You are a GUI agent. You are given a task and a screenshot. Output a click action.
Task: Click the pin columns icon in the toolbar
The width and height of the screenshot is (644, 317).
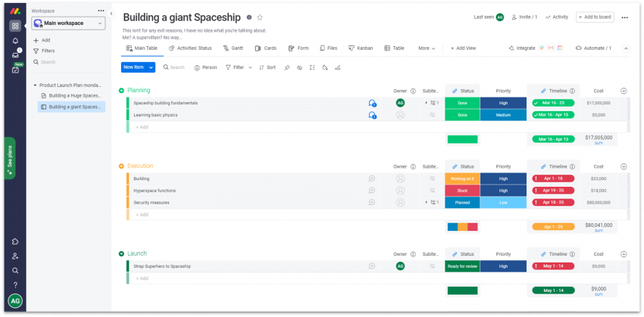286,67
